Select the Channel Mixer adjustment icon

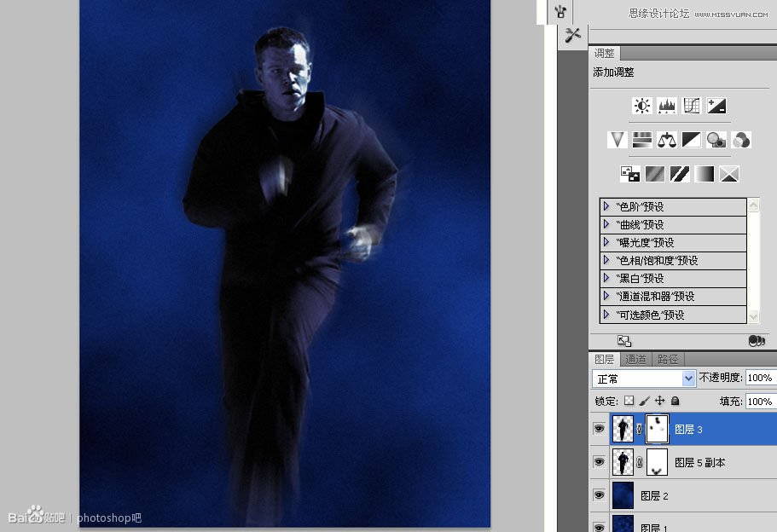click(741, 139)
